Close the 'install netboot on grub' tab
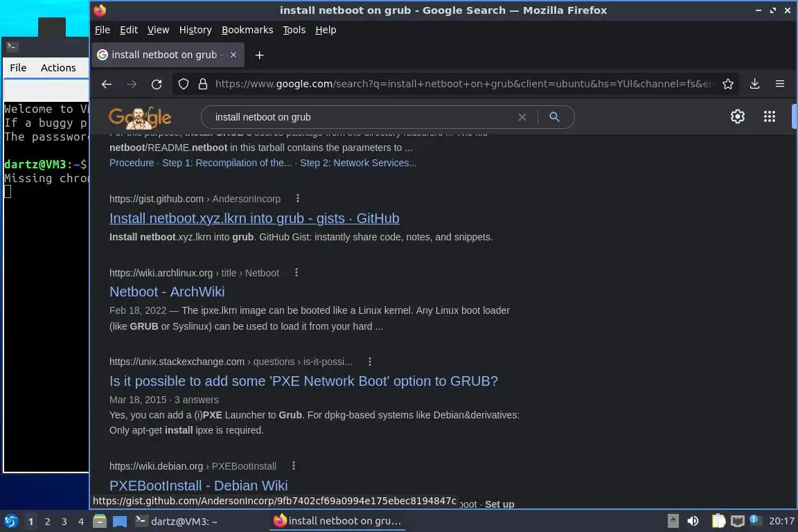Screen dimensions: 798x532 click(x=233, y=55)
